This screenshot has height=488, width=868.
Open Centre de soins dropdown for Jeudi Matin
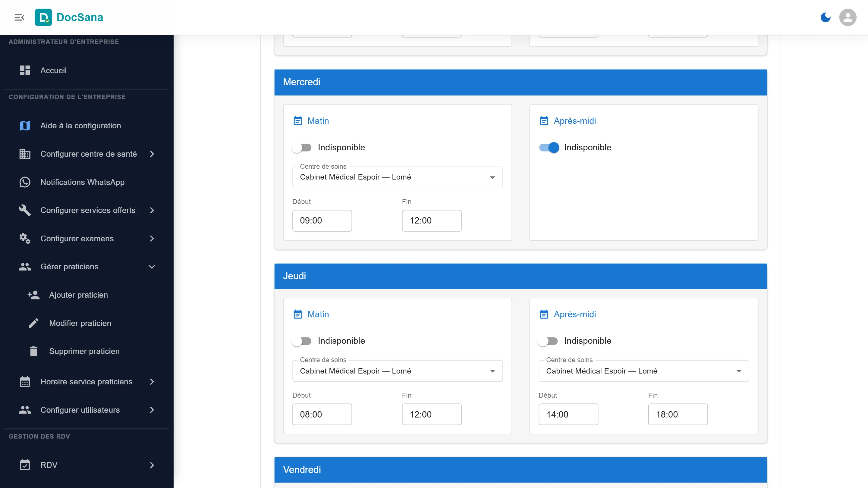coord(398,371)
